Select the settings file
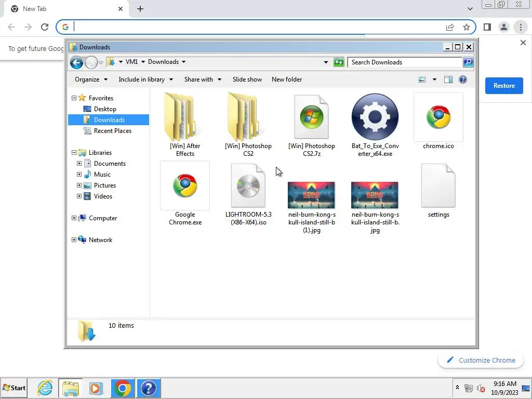This screenshot has width=532, height=399. point(438,190)
